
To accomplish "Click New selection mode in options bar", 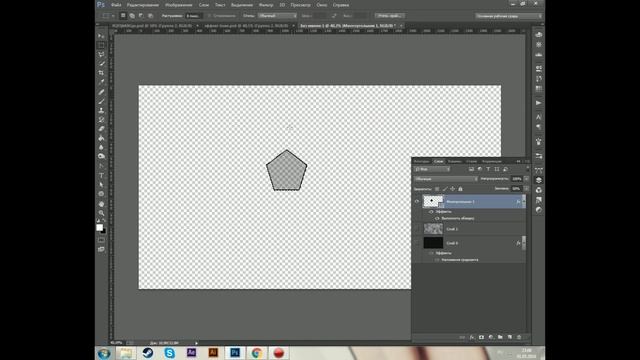I will pyautogui.click(x=123, y=16).
